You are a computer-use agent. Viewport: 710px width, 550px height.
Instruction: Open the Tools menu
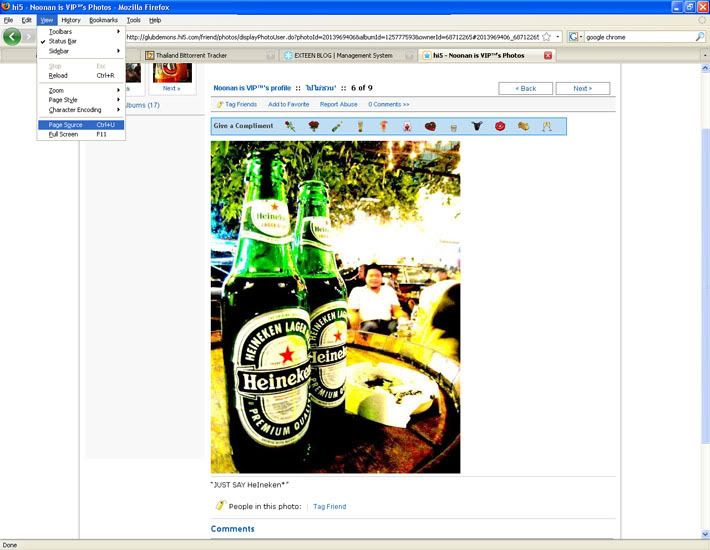tap(134, 20)
